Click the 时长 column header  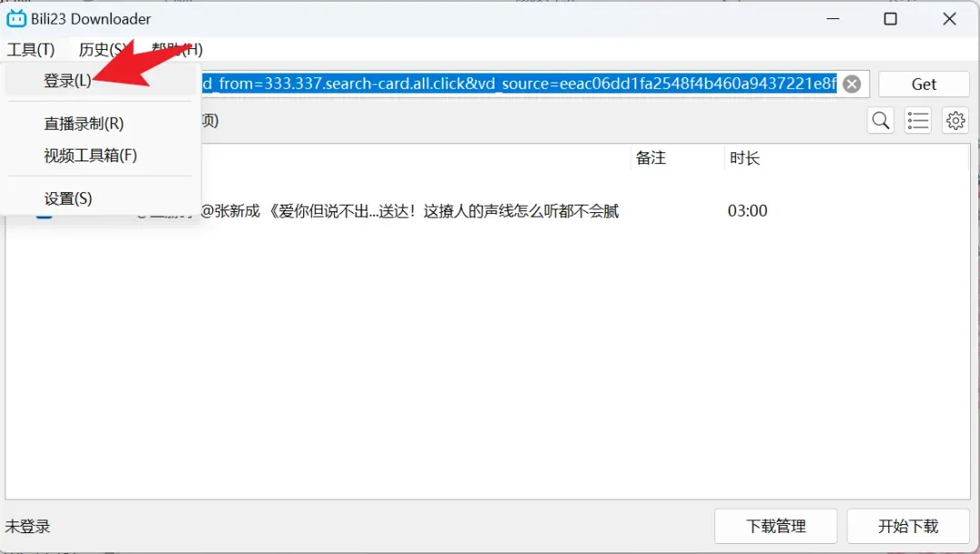point(744,158)
